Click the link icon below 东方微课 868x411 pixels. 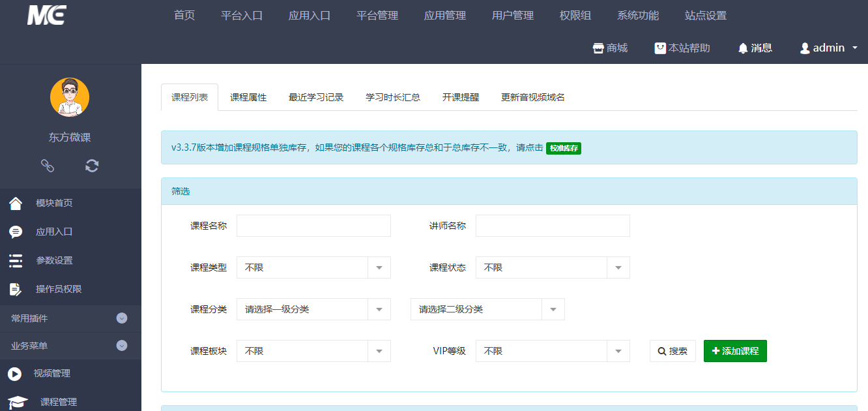(48, 166)
